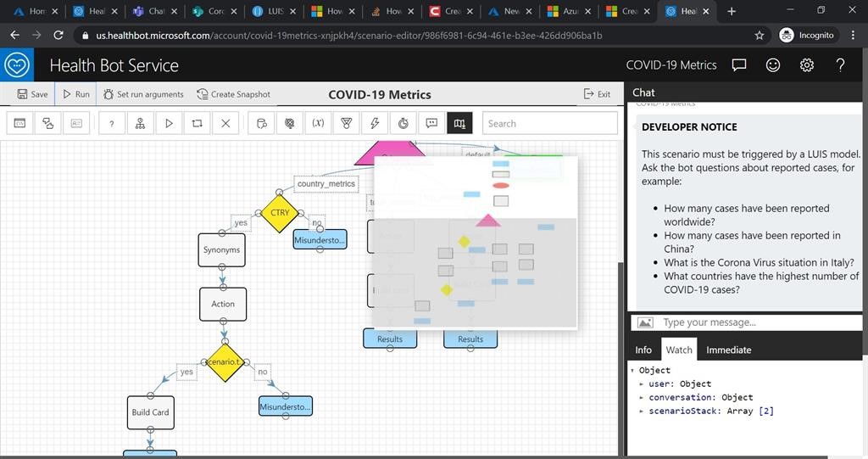Screen dimensions: 868x459
Task: Open settings gear in header
Action: (807, 64)
